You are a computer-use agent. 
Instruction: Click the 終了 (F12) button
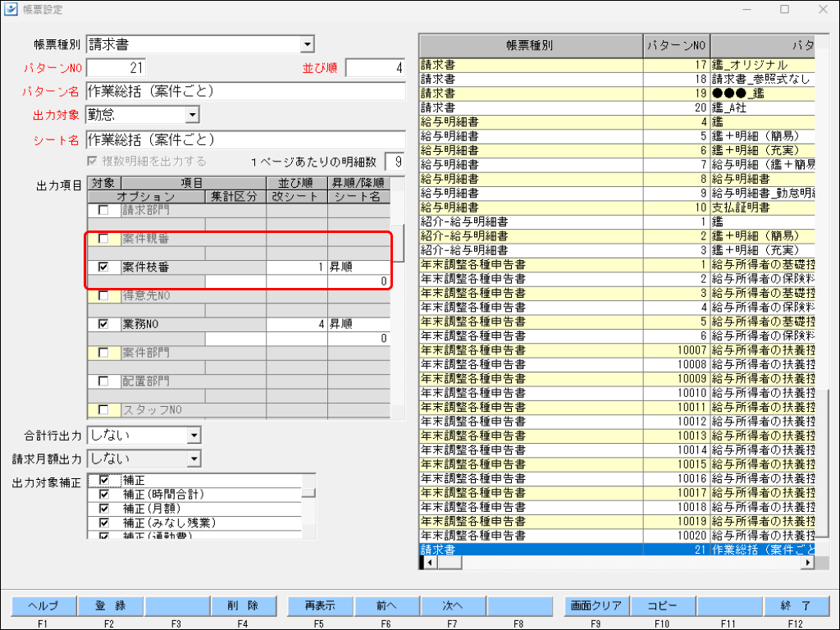797,605
